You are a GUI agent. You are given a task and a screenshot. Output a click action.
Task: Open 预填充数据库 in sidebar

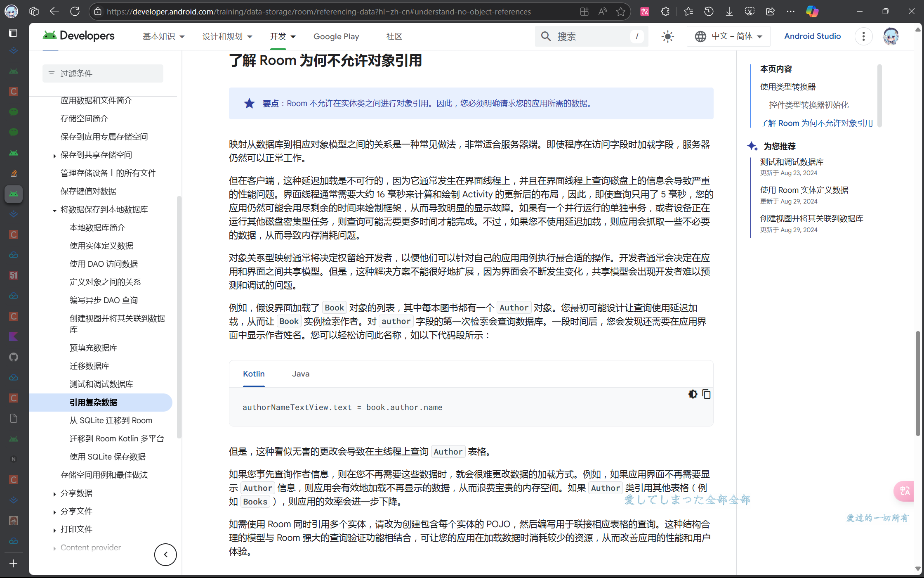pos(94,348)
